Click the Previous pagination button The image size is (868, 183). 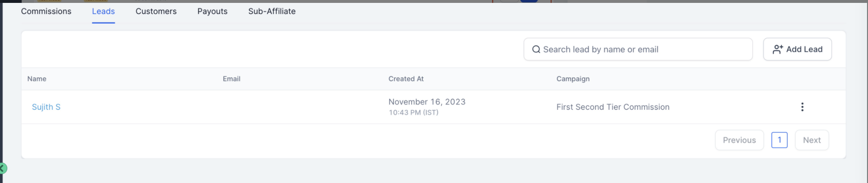coord(739,140)
